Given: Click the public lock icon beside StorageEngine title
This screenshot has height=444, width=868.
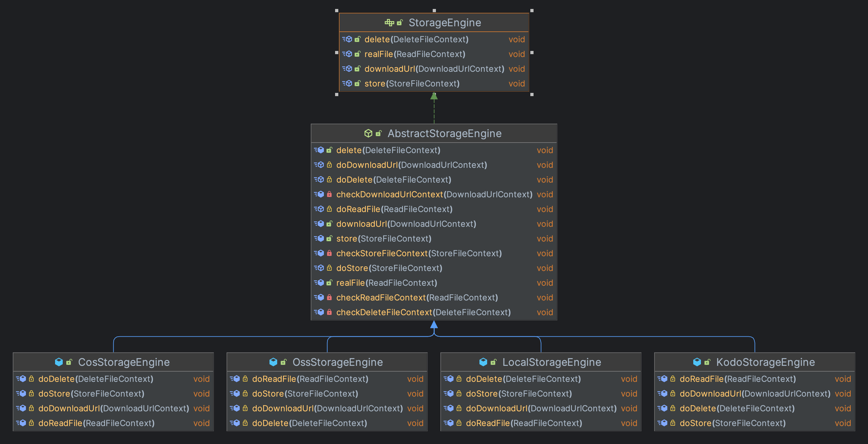Looking at the screenshot, I should coord(400,23).
